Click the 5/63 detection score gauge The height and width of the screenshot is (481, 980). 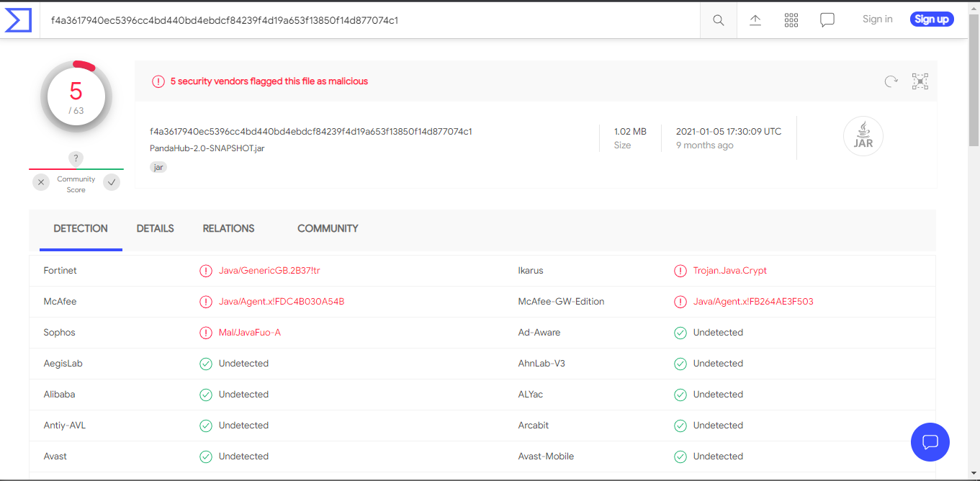point(76,96)
